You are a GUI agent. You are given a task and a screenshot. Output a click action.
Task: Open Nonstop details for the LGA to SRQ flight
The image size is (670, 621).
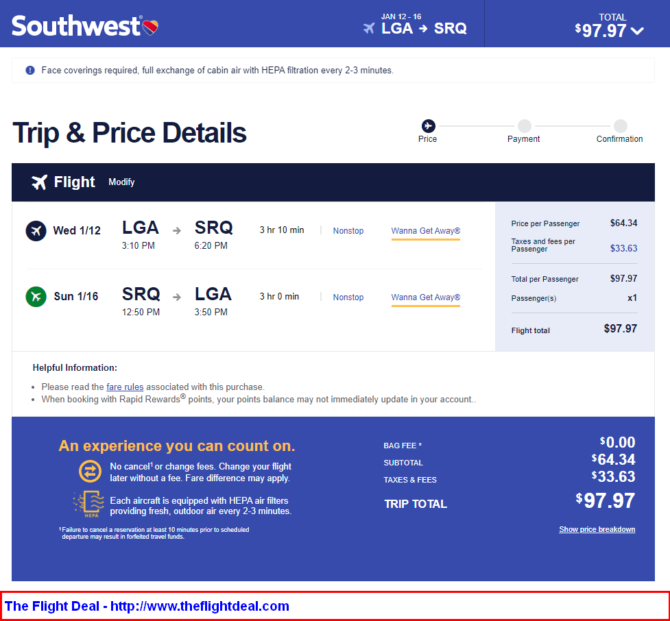pos(348,231)
